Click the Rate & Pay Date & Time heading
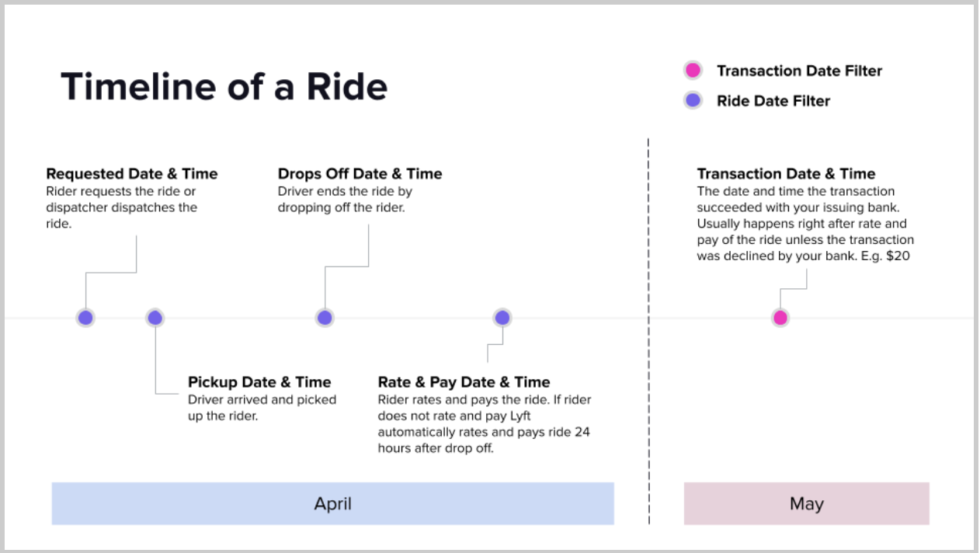Viewport: 980px width, 553px height. [x=464, y=382]
